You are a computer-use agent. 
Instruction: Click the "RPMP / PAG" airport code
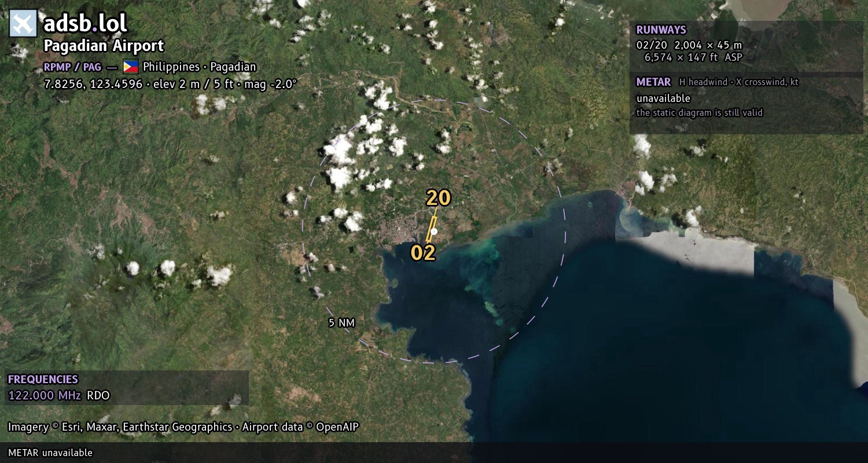click(x=73, y=67)
